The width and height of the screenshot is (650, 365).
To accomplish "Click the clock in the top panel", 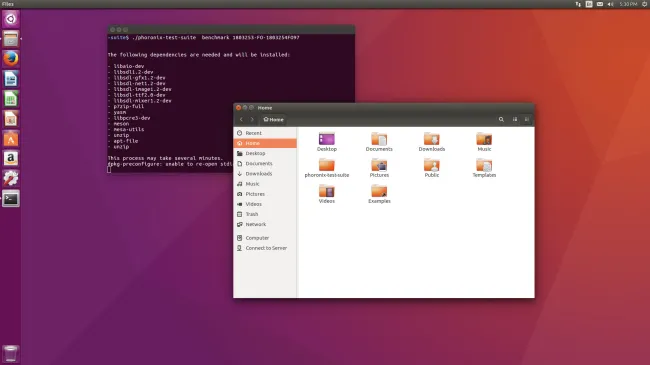I will tap(628, 4).
